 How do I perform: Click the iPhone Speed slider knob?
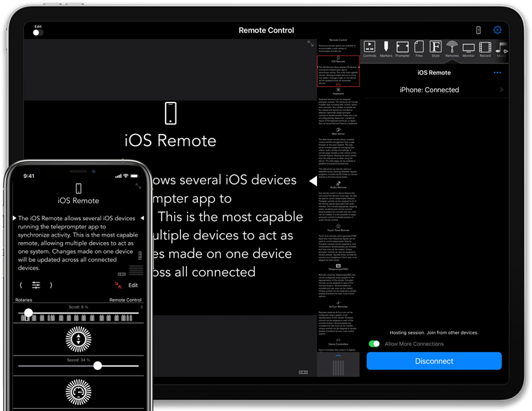98,366
